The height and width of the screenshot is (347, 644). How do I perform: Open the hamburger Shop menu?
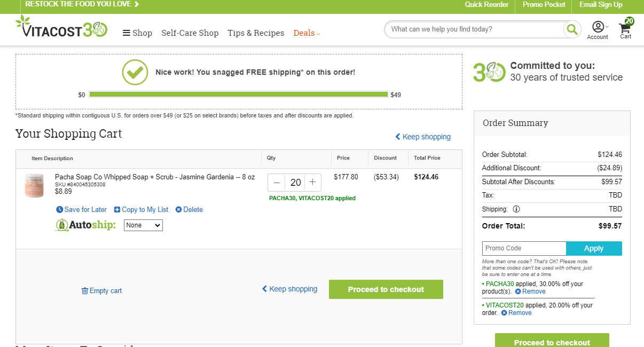pos(137,33)
